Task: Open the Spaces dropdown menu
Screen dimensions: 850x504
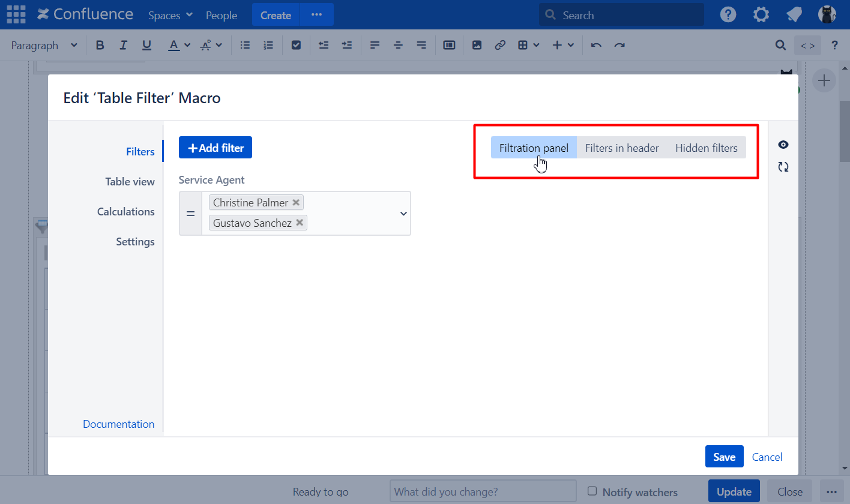Action: click(x=170, y=16)
